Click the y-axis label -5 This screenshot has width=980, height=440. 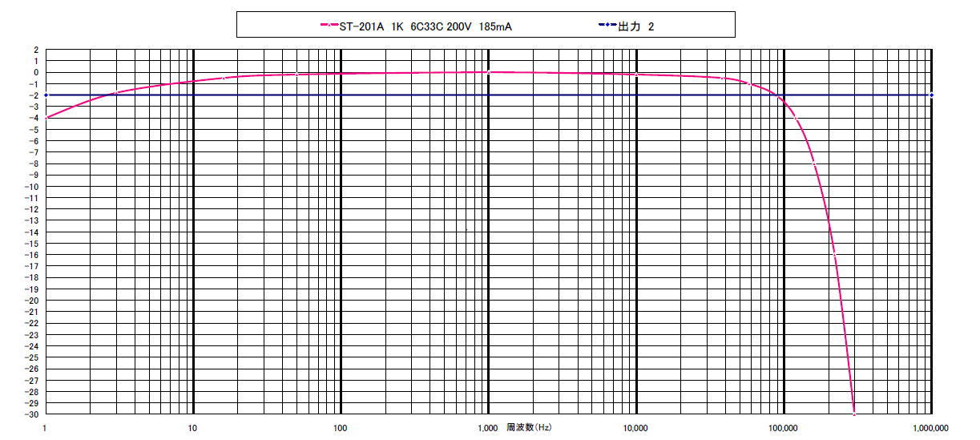[x=34, y=129]
